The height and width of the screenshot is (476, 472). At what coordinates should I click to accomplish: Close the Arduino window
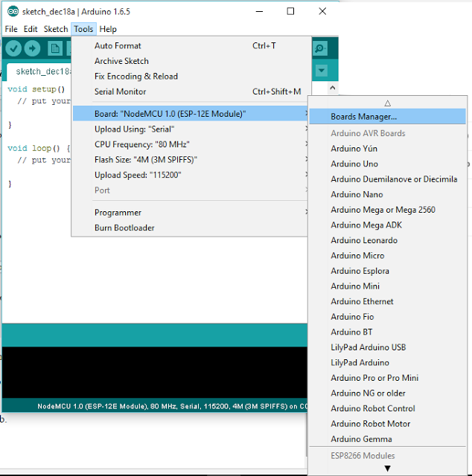[322, 12]
